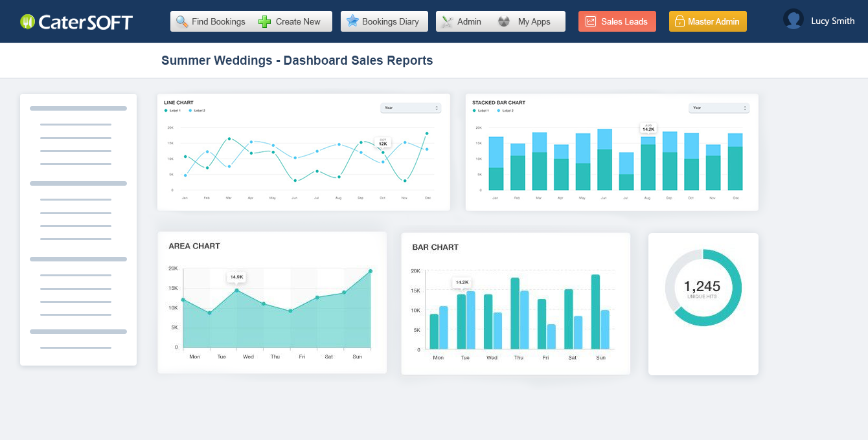868x440 pixels.
Task: Click the CaterSOFT logo
Action: pyautogui.click(x=76, y=21)
